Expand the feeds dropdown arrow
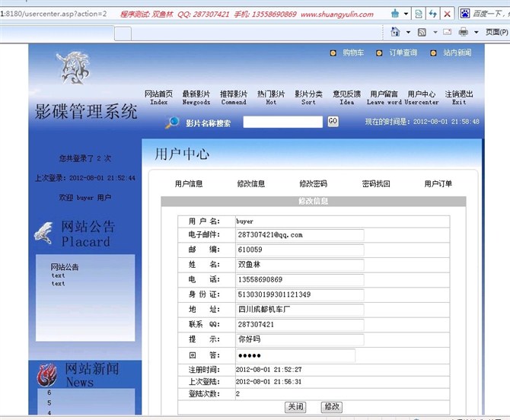 435,32
